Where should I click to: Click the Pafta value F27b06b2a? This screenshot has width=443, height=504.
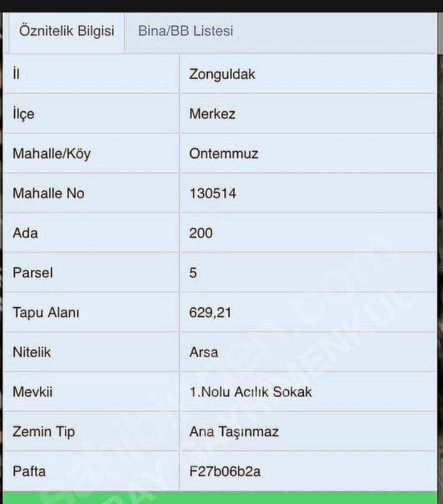(x=225, y=472)
